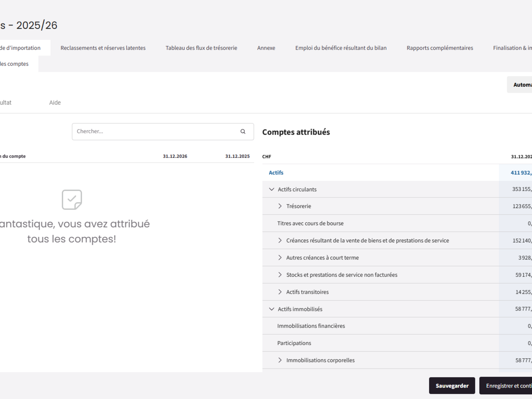Click the Chercher search field
Viewport: 532px width, 399px height.
tap(156, 131)
